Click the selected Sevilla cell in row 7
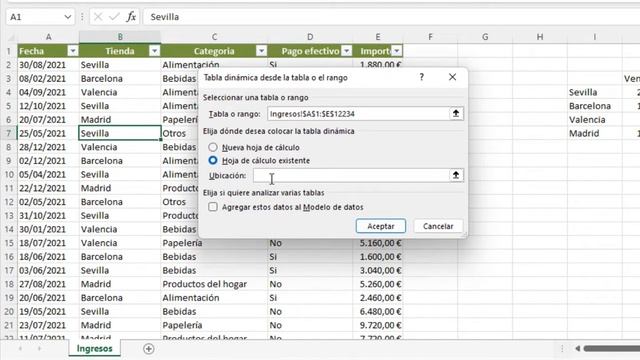640x360 pixels. click(x=120, y=133)
